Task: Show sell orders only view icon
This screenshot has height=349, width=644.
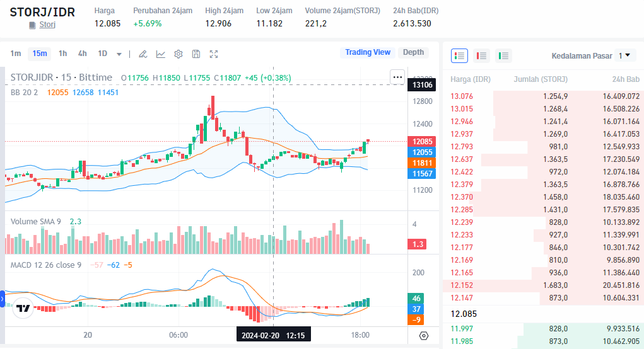Action: [481, 56]
